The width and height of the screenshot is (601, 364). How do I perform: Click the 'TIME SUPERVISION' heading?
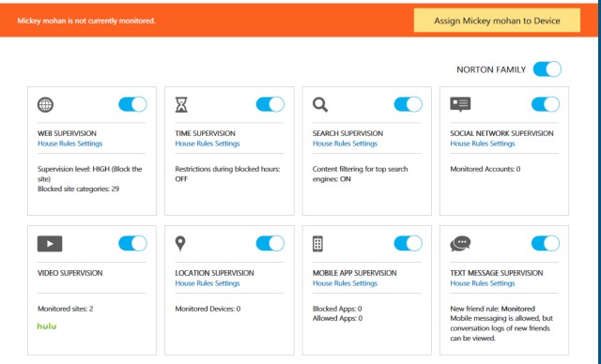[205, 133]
